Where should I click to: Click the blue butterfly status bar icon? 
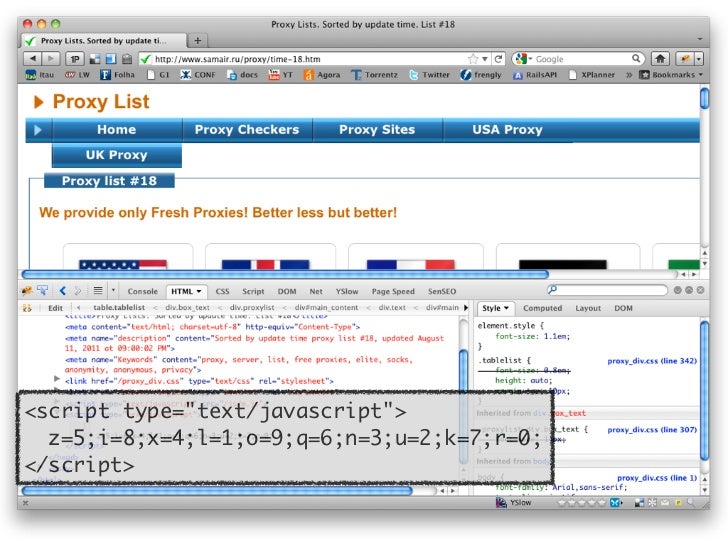point(615,502)
